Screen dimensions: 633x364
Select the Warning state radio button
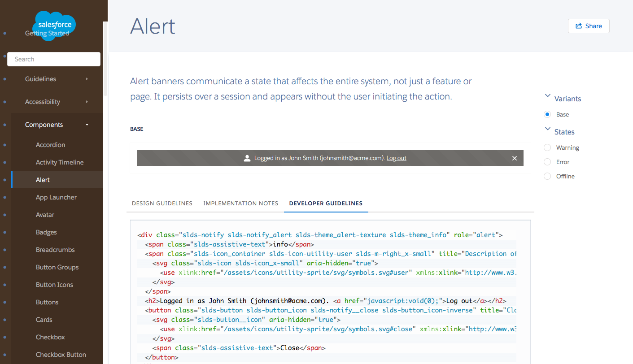tap(547, 147)
